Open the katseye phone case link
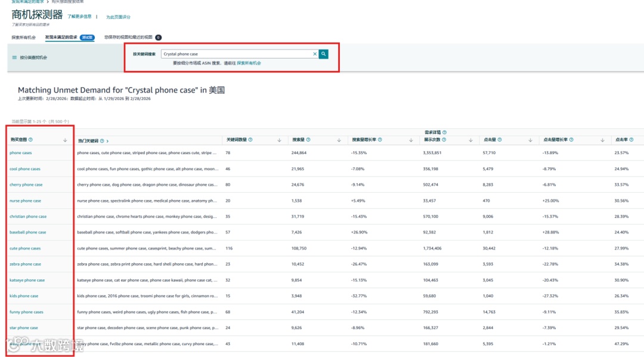This screenshot has width=644, height=357. [x=27, y=280]
